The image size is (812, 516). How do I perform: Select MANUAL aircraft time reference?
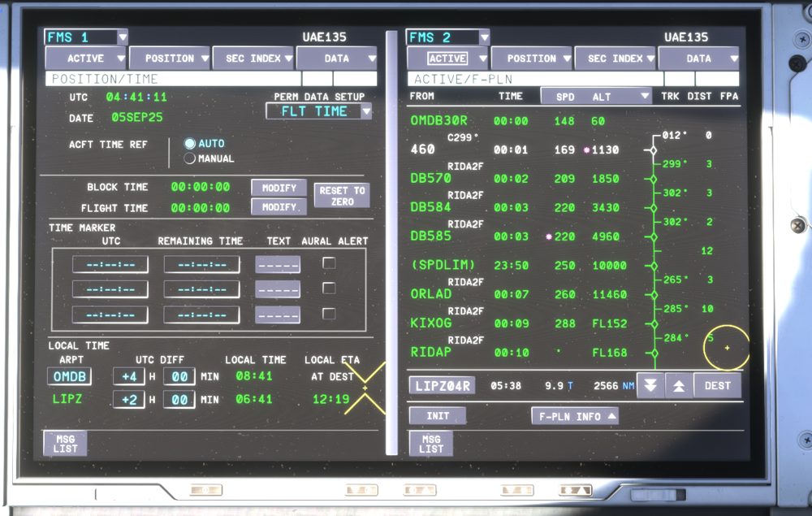tap(188, 158)
